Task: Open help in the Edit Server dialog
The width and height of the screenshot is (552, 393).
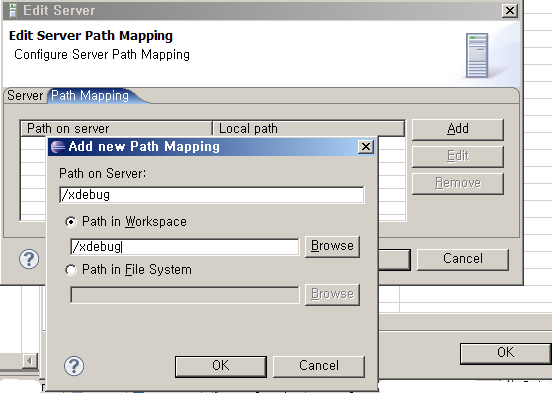Action: click(29, 259)
